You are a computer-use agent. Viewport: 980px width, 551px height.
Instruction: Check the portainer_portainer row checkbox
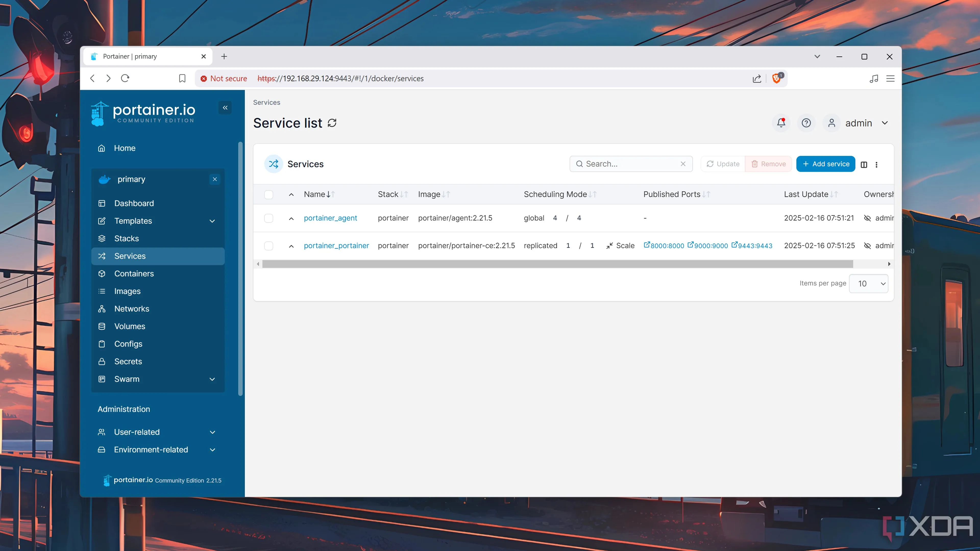(268, 246)
